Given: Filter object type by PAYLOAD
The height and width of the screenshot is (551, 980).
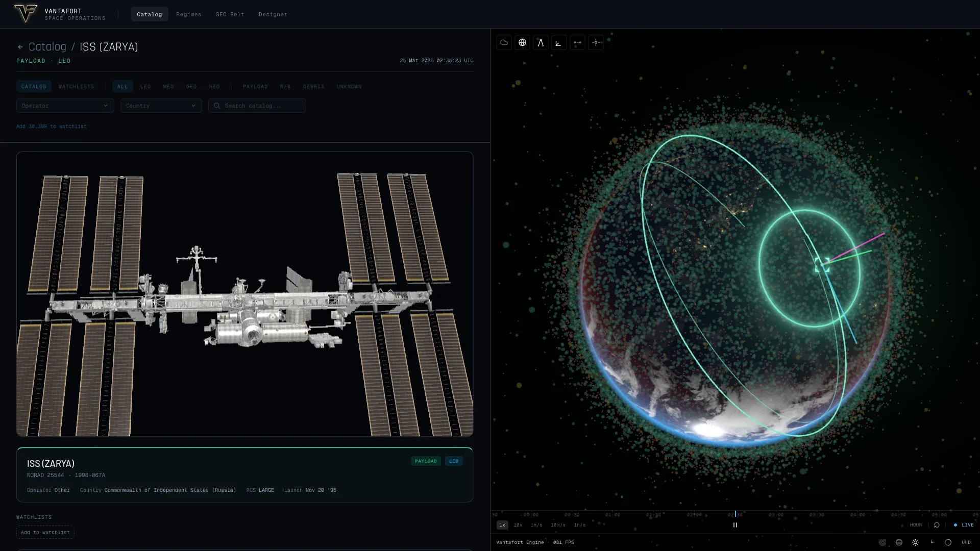Looking at the screenshot, I should click(x=255, y=86).
